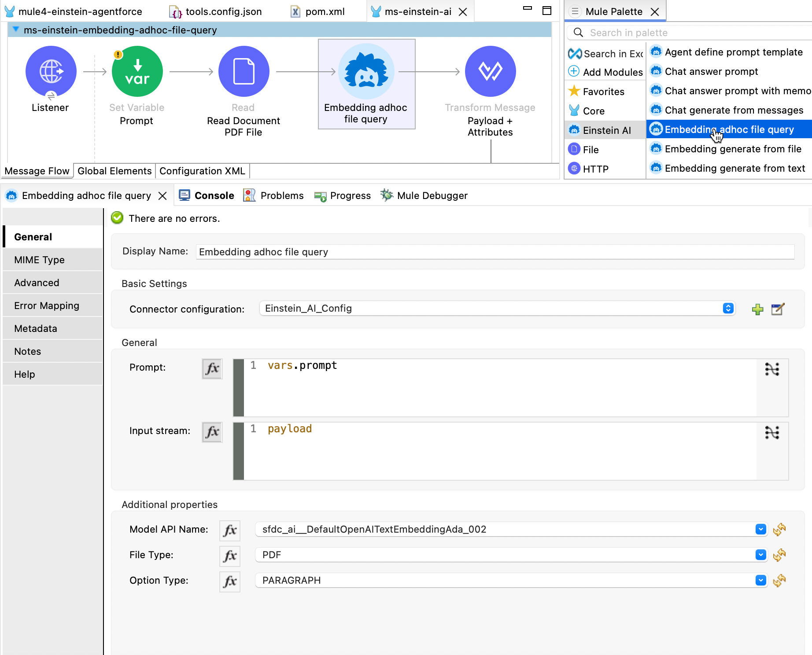Choose Embedding generate from text operation
Viewport: 812px width, 655px height.
coord(730,168)
